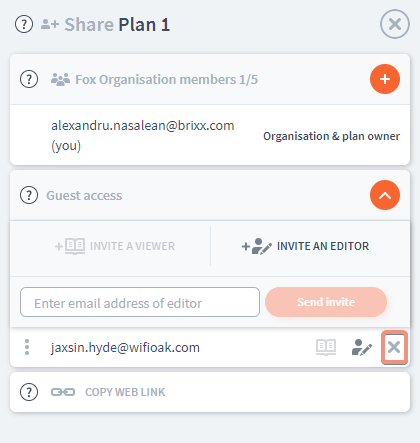Screen dimensions: 420x443
Task: Click the help icon beside Guest access
Action: tap(29, 195)
